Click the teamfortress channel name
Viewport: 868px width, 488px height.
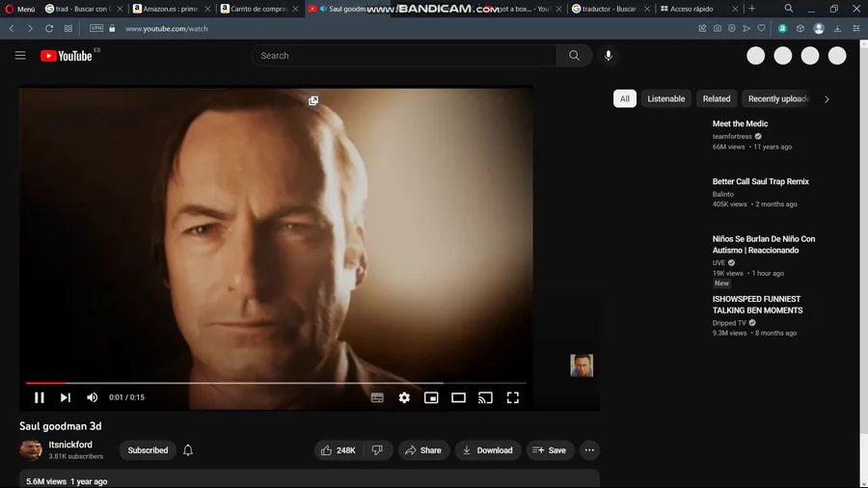pos(732,136)
